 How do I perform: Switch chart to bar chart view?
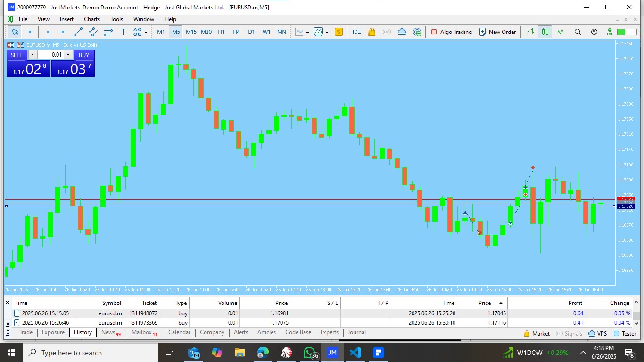530,32
